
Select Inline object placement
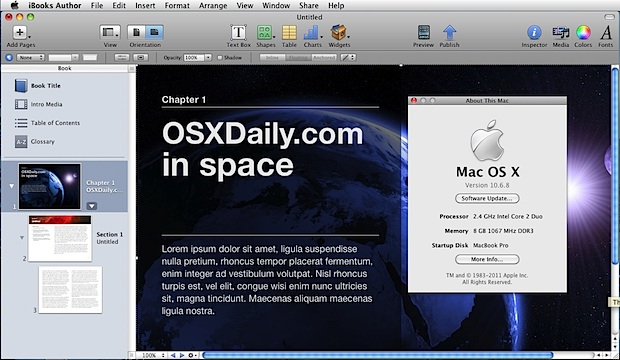pyautogui.click(x=272, y=58)
